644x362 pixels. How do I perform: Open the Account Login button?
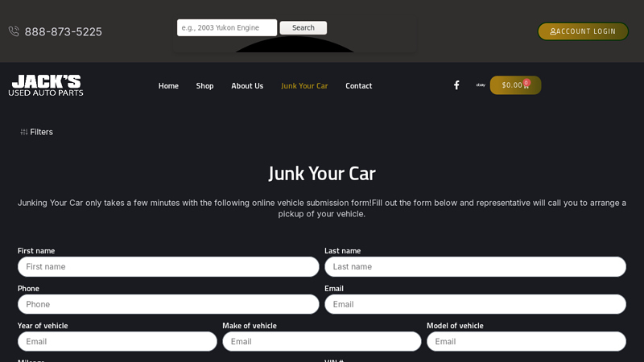click(x=583, y=31)
